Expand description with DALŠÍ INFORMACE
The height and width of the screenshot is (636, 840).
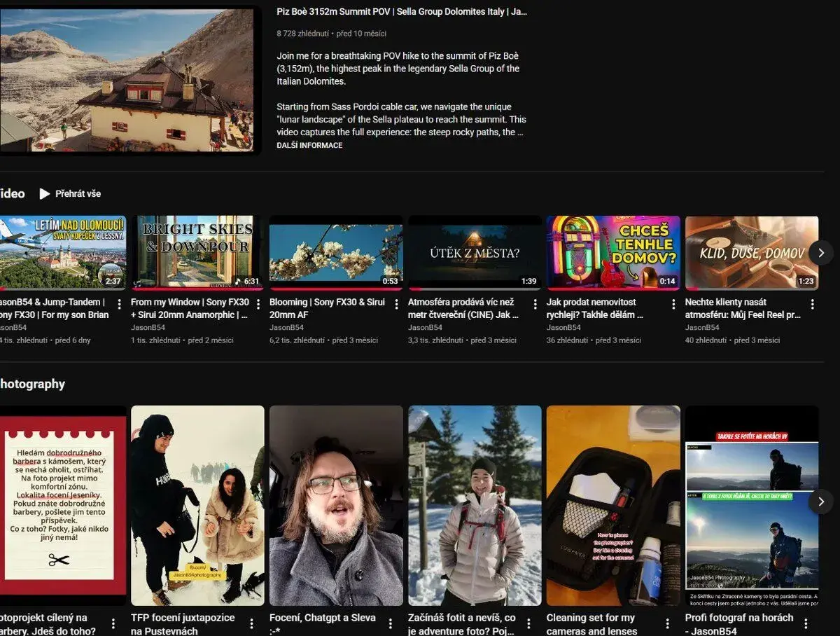(x=309, y=145)
